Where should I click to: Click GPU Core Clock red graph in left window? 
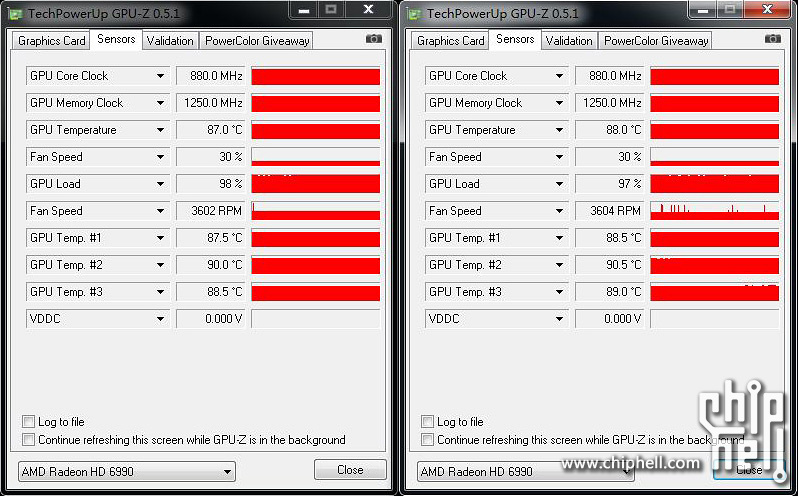coord(316,76)
